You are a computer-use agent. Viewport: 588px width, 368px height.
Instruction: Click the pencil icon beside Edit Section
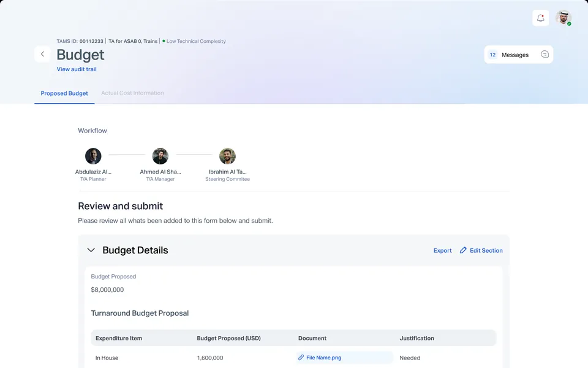[x=463, y=250]
